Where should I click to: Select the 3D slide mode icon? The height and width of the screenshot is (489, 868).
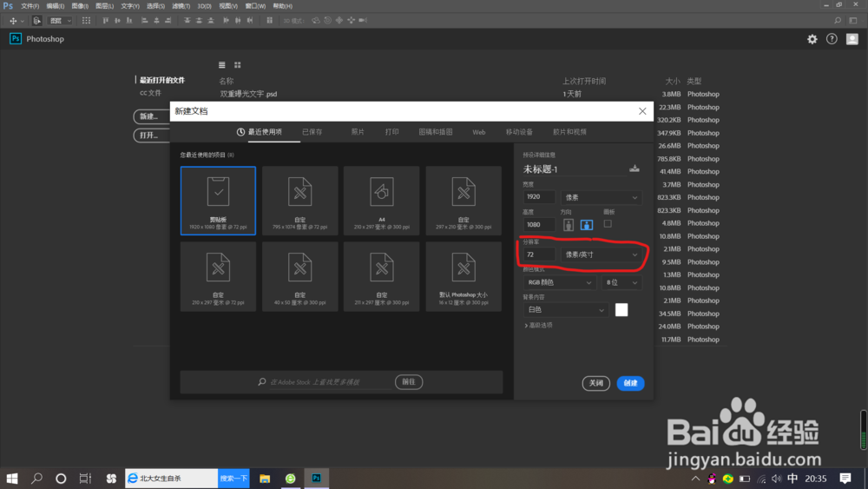click(x=351, y=21)
